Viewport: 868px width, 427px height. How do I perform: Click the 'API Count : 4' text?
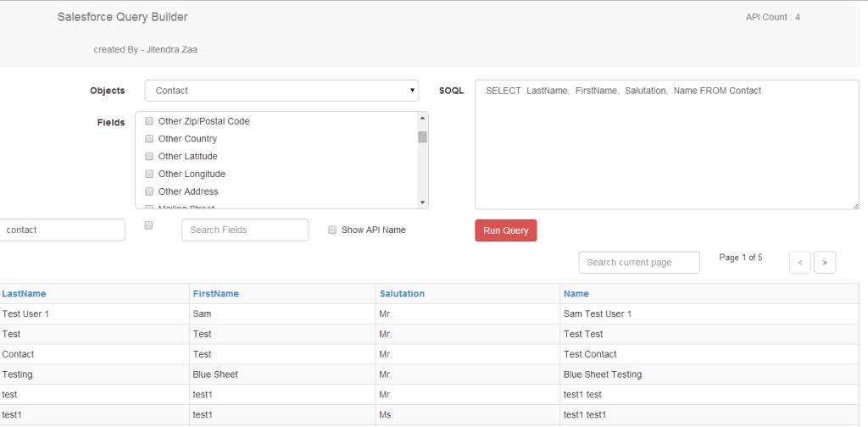point(773,17)
